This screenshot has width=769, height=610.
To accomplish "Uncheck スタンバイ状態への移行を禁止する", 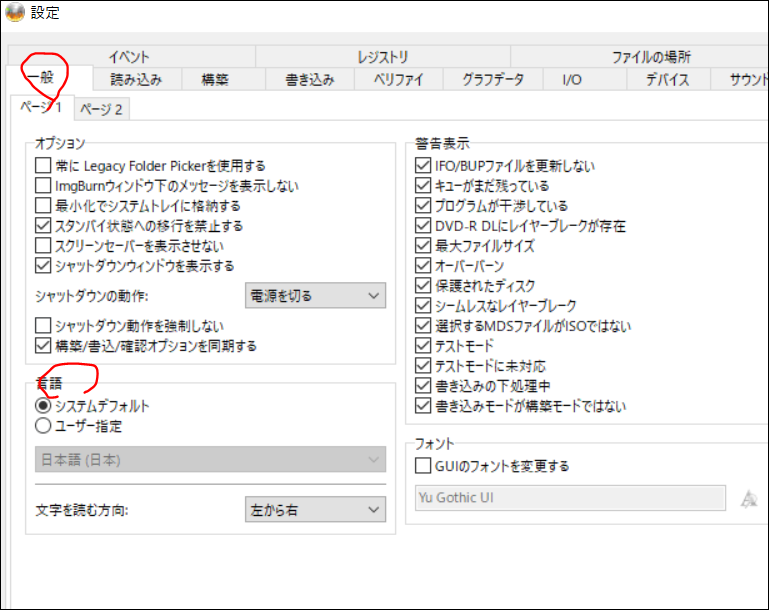I will [x=43, y=226].
